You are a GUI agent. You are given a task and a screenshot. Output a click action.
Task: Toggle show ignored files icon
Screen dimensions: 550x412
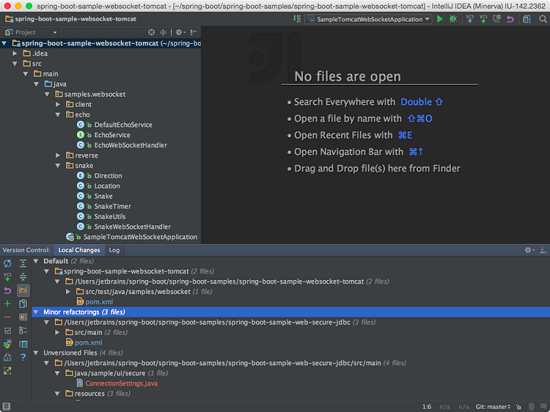click(23, 317)
